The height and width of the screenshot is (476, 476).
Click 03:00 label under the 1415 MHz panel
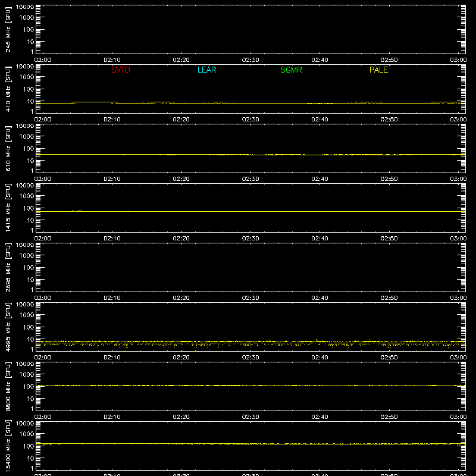tap(458, 239)
